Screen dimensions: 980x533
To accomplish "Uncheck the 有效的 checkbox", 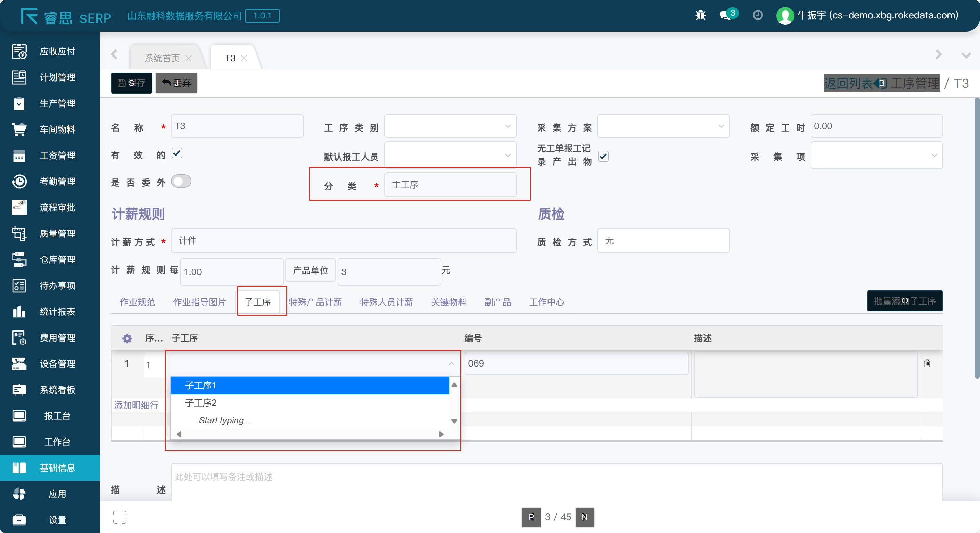I will (177, 153).
